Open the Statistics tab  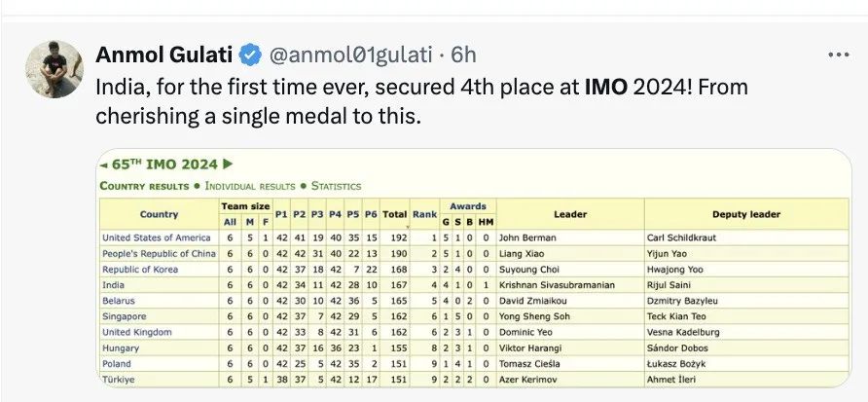(336, 186)
